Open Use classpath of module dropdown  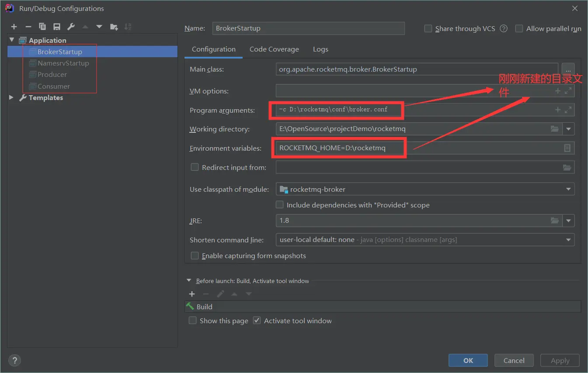pyautogui.click(x=568, y=189)
